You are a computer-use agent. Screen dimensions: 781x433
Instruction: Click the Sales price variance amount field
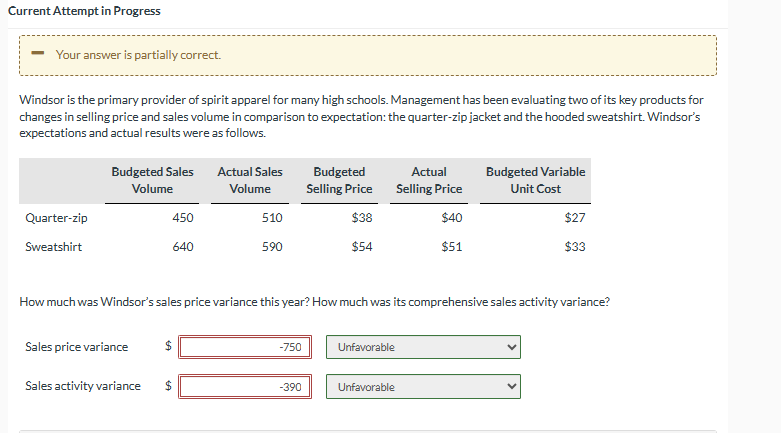pos(245,347)
